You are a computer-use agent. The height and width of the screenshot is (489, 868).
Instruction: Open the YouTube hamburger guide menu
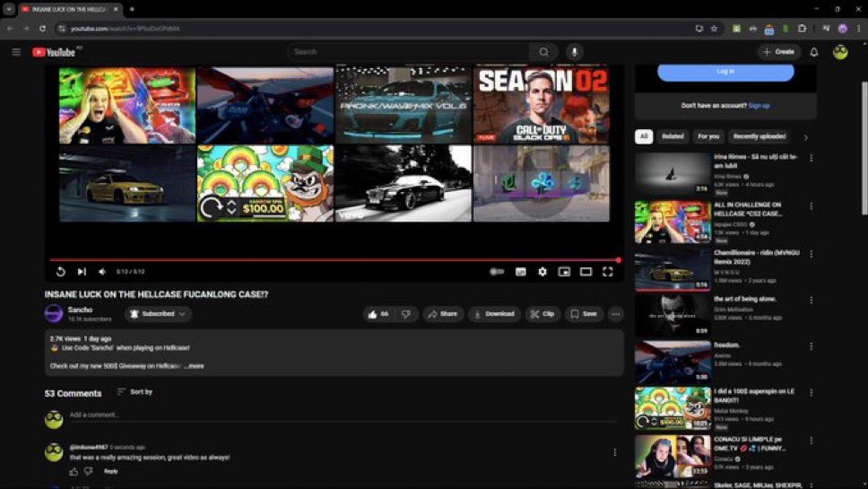16,52
